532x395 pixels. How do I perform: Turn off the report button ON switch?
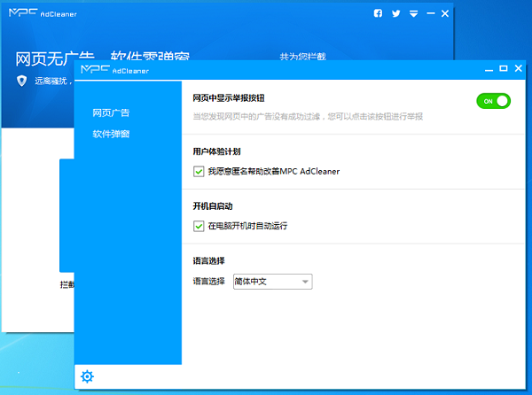(494, 101)
